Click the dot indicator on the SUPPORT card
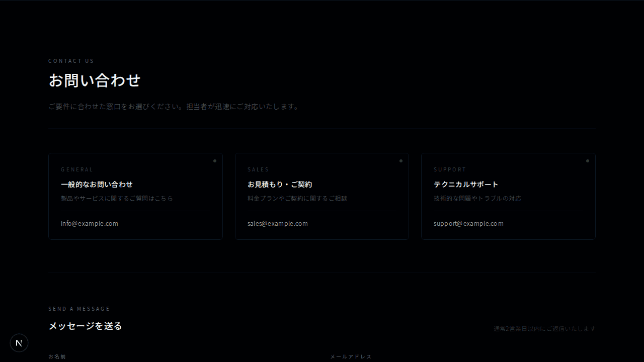The width and height of the screenshot is (644, 362). 587,161
